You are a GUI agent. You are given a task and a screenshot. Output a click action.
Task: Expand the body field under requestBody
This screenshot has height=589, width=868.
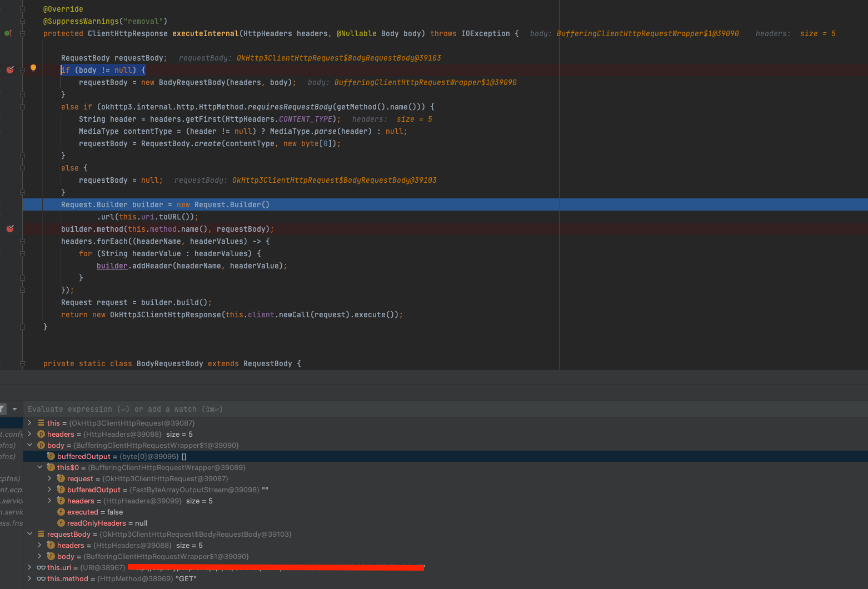pos(40,556)
